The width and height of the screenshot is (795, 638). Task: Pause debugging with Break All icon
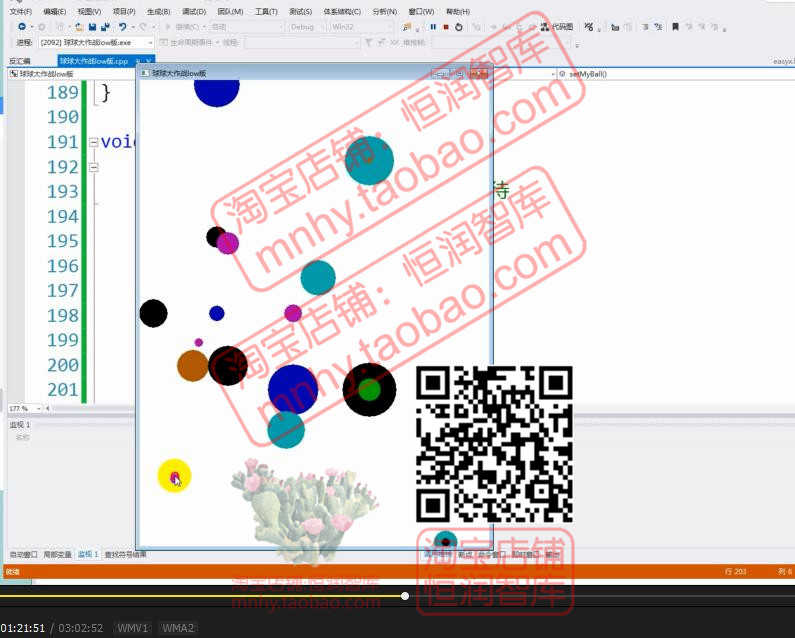click(x=433, y=27)
